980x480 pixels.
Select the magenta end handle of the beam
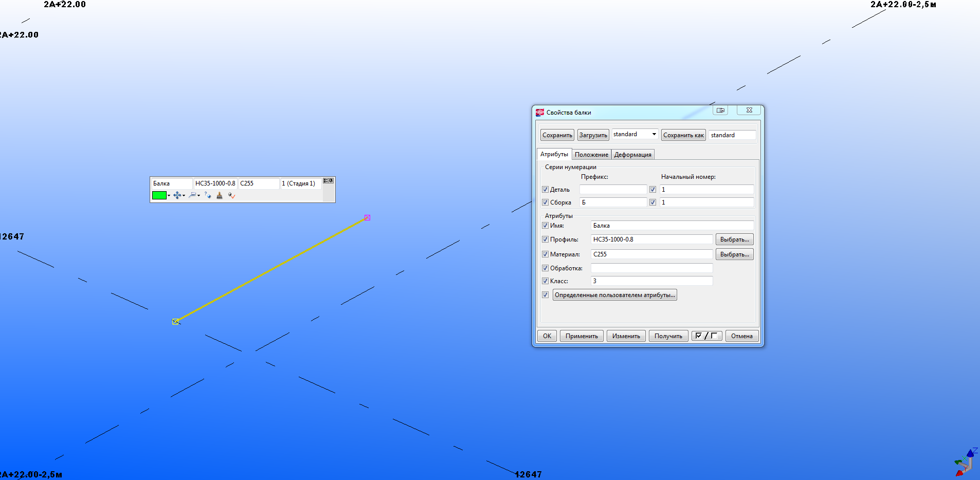367,218
